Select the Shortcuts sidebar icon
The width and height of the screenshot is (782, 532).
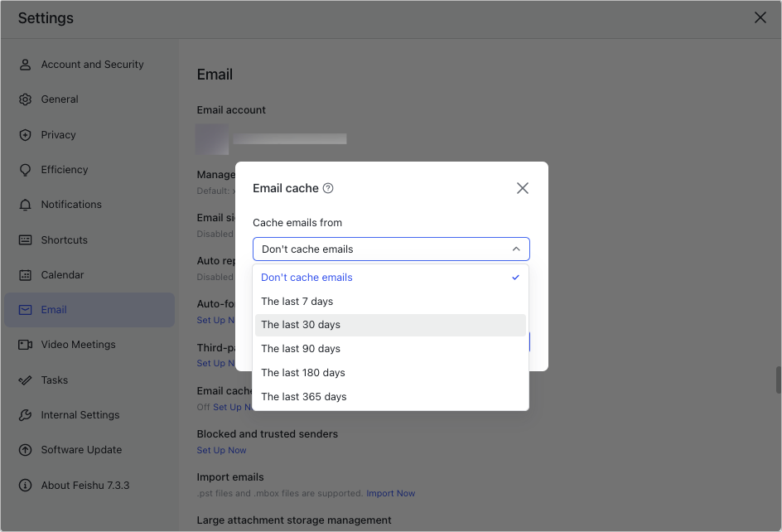25,239
